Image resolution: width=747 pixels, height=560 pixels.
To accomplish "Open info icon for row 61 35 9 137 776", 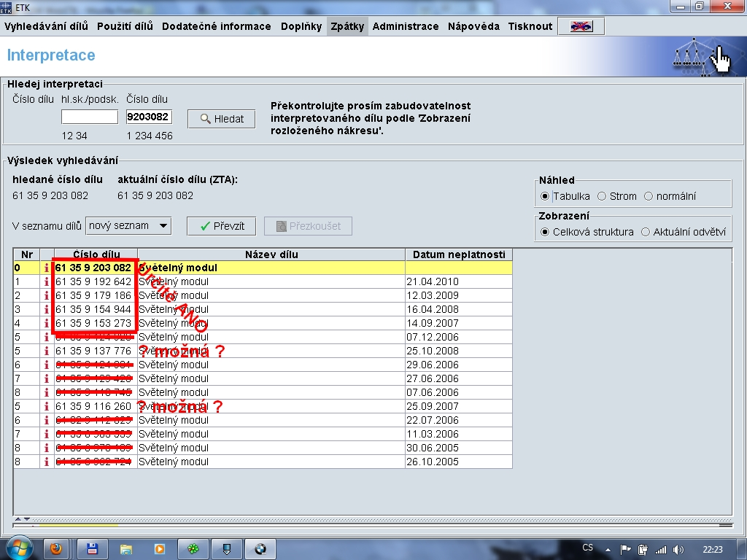I will pos(47,351).
